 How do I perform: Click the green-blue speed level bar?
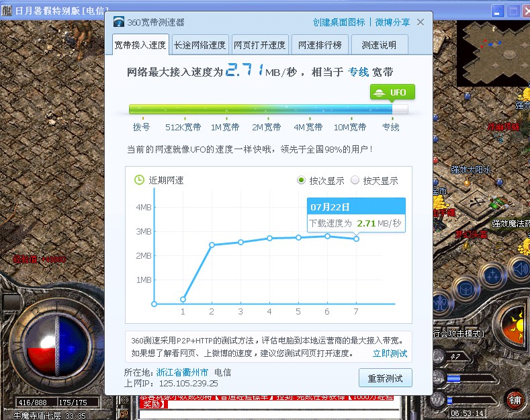point(269,110)
